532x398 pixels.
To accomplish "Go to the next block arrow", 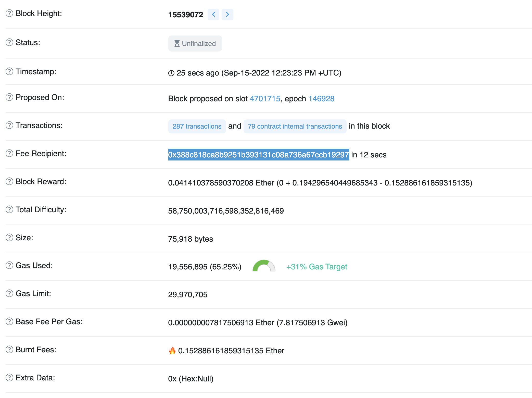I will pos(227,15).
